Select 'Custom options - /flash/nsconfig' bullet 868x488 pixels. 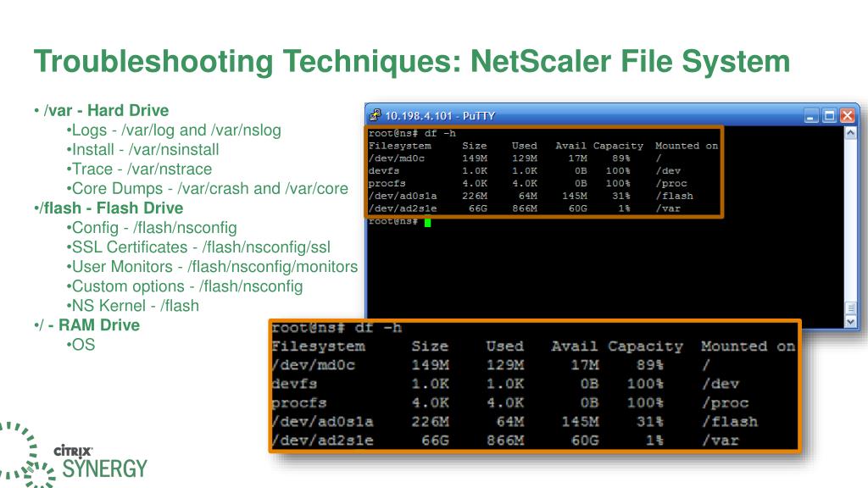click(x=185, y=286)
